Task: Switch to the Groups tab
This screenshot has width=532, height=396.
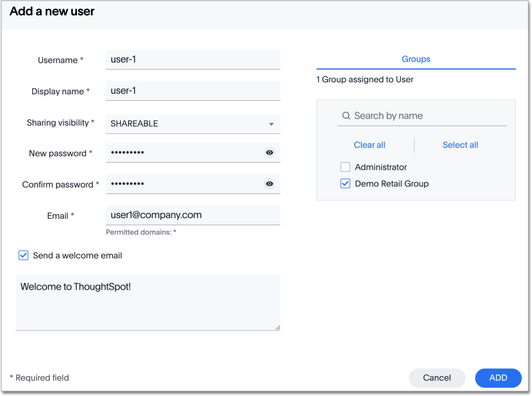Action: click(x=416, y=59)
